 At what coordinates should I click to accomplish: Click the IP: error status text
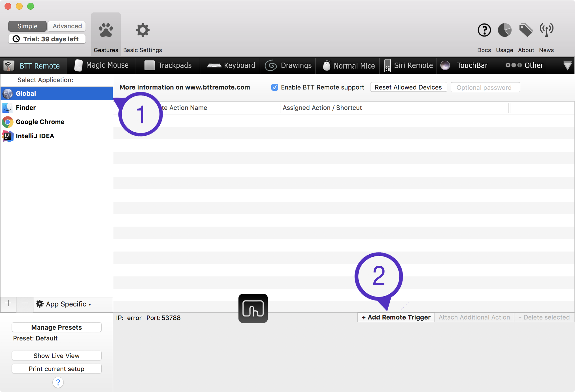[129, 318]
